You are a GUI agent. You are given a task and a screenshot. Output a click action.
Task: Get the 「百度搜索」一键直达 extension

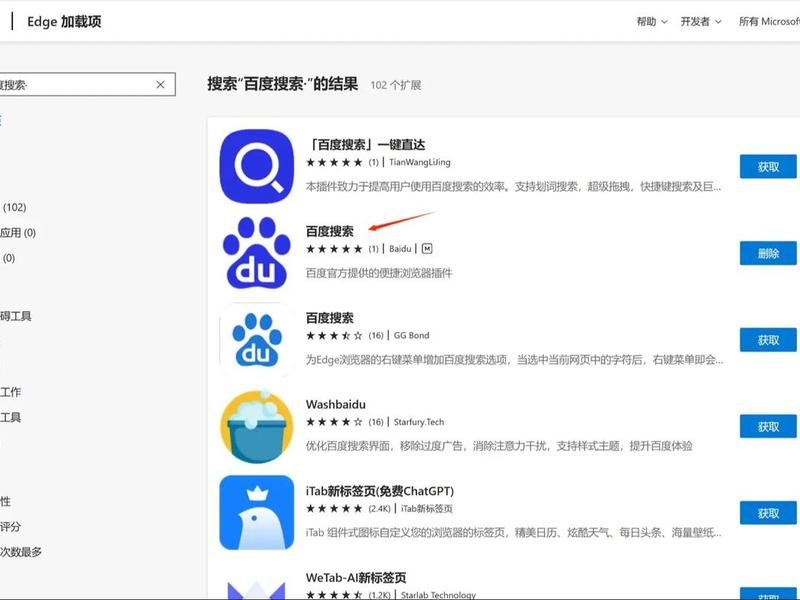[x=768, y=166]
